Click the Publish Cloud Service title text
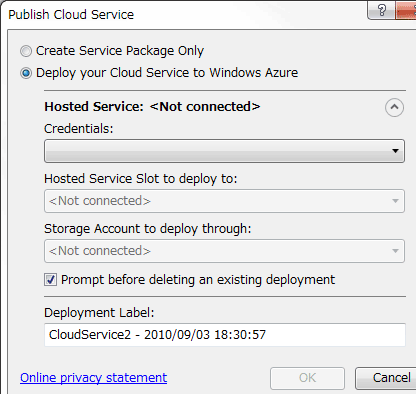 pos(71,15)
